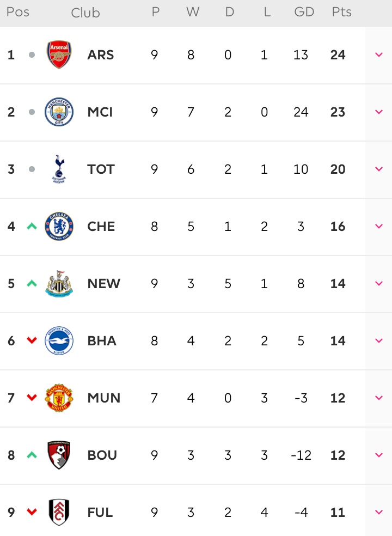Click the Manchester City crest
The image size is (392, 536).
[x=59, y=112]
